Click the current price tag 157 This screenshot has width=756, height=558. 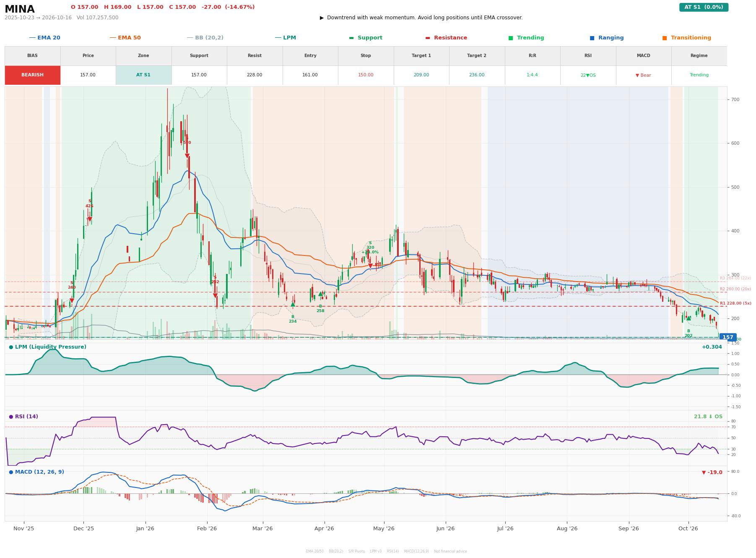click(x=728, y=337)
